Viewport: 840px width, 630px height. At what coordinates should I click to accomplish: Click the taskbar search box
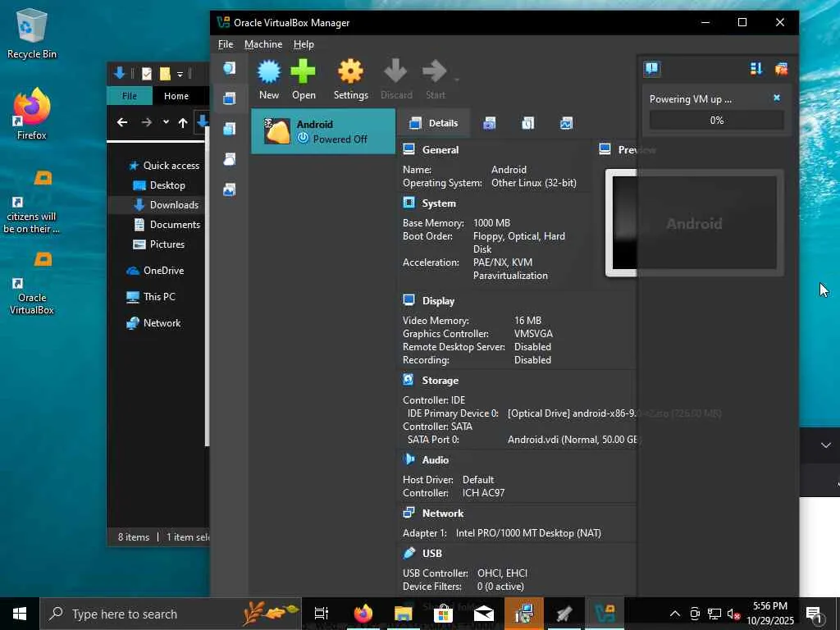171,614
